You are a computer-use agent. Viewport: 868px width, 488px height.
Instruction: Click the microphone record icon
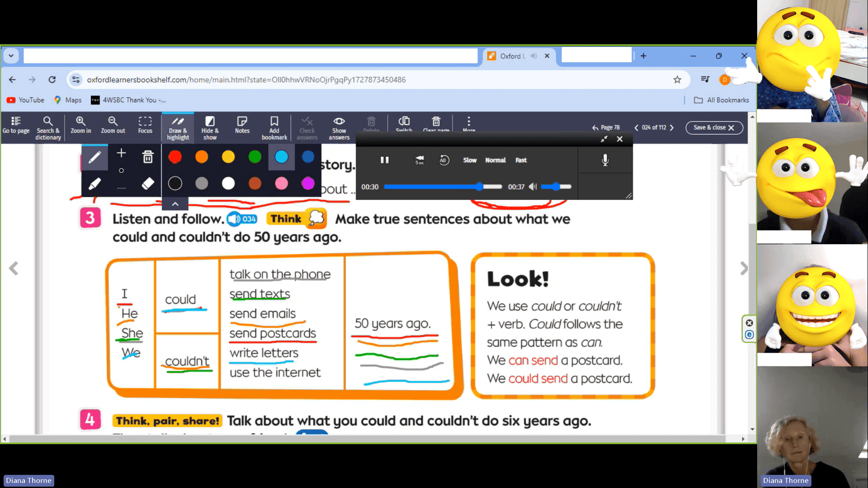click(x=605, y=160)
